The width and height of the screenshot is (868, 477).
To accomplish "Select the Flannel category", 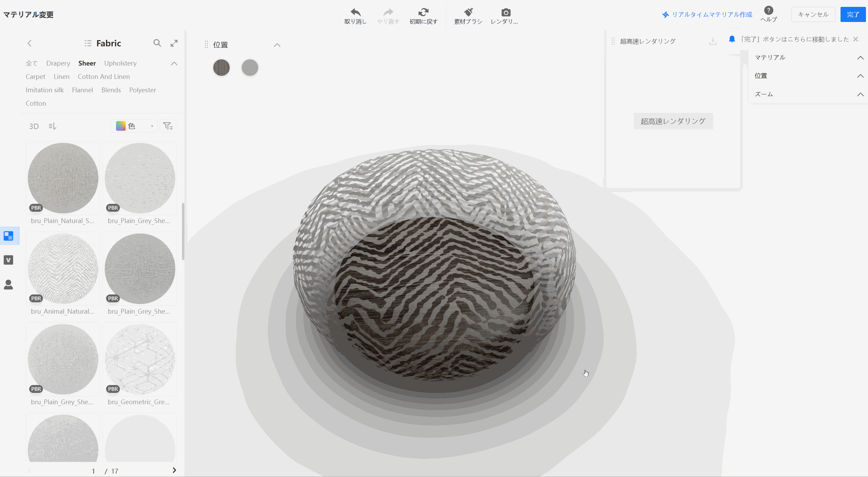I will pos(82,90).
